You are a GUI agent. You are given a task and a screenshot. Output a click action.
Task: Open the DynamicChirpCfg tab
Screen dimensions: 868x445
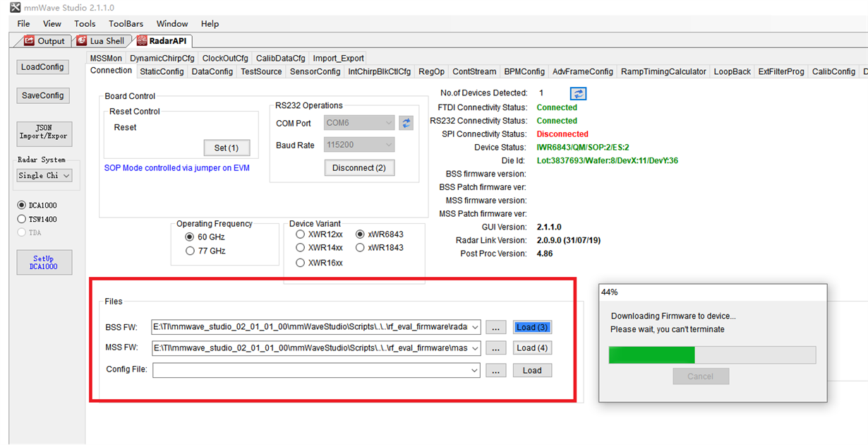point(162,58)
